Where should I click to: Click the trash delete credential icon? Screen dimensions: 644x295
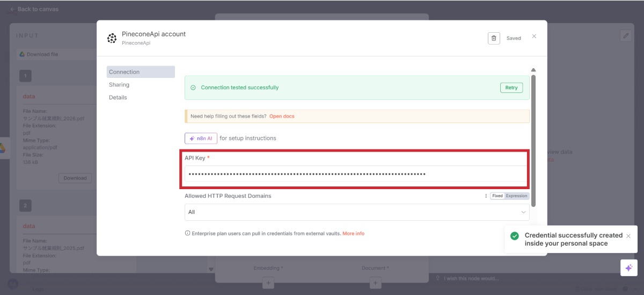click(x=494, y=38)
